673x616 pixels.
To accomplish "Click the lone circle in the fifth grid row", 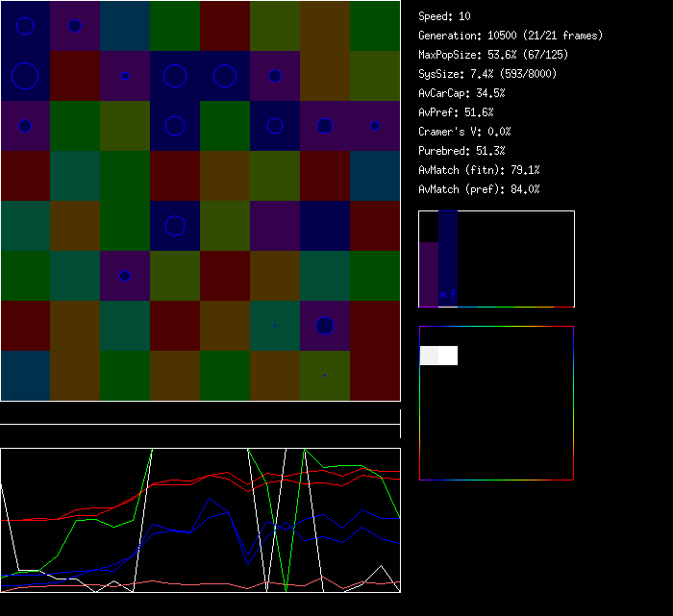I will click(x=174, y=226).
